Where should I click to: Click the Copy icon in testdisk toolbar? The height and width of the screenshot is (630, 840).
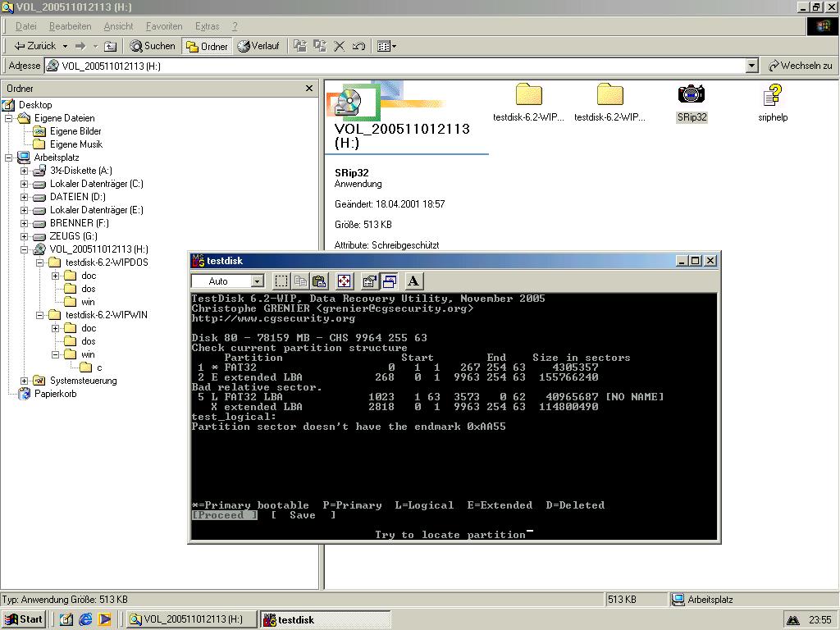coord(300,281)
